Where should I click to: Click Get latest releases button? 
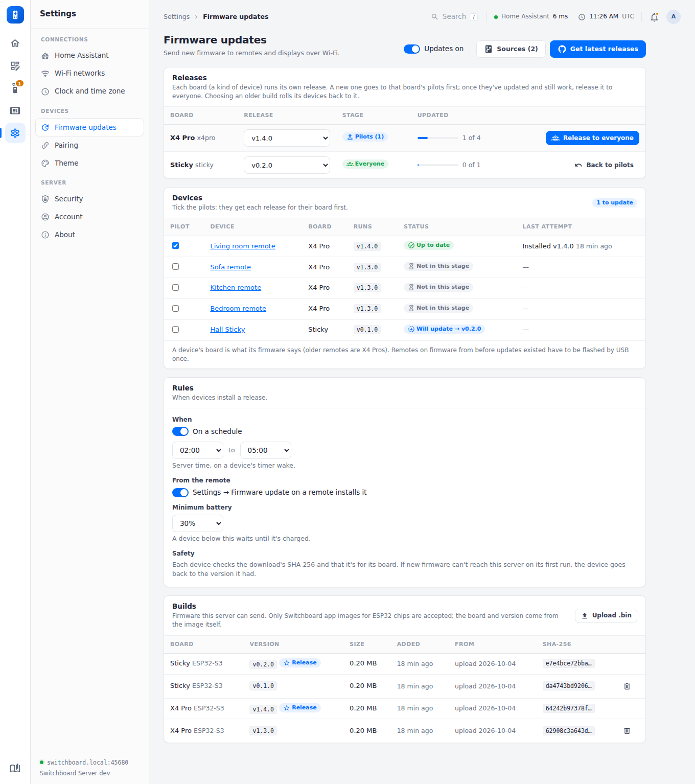[598, 49]
